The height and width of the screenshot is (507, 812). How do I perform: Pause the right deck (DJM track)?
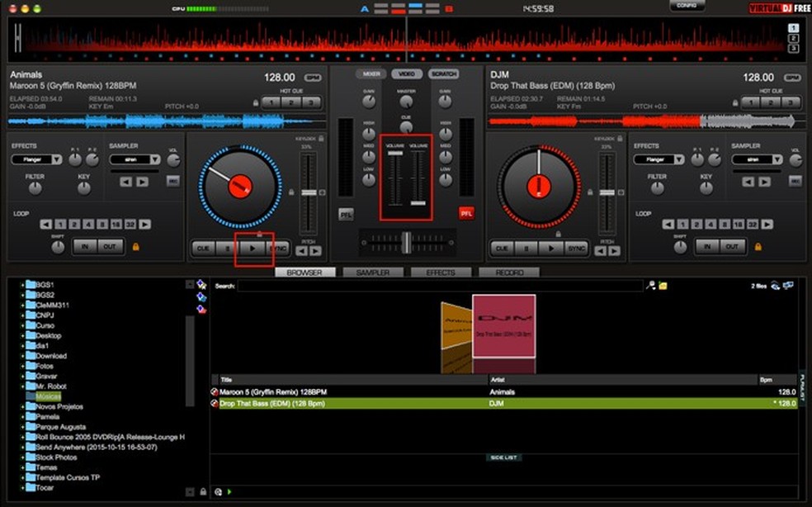click(x=526, y=248)
